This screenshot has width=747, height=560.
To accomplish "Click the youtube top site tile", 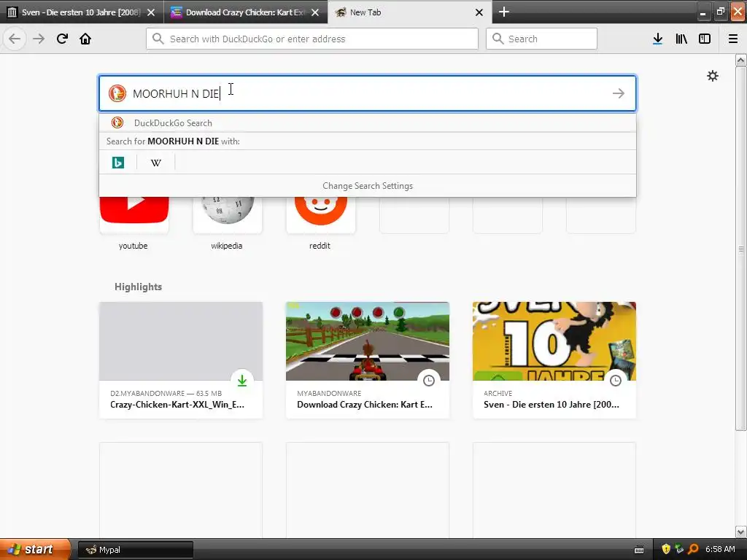I will (134, 224).
